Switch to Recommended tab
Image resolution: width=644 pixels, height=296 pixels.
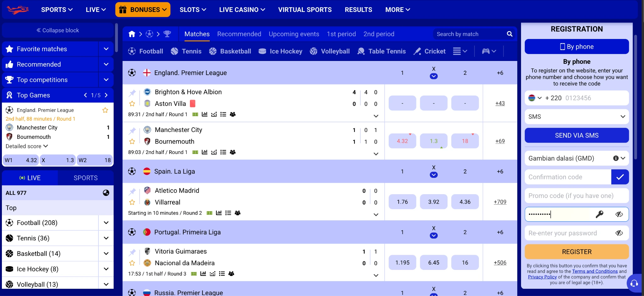(239, 34)
